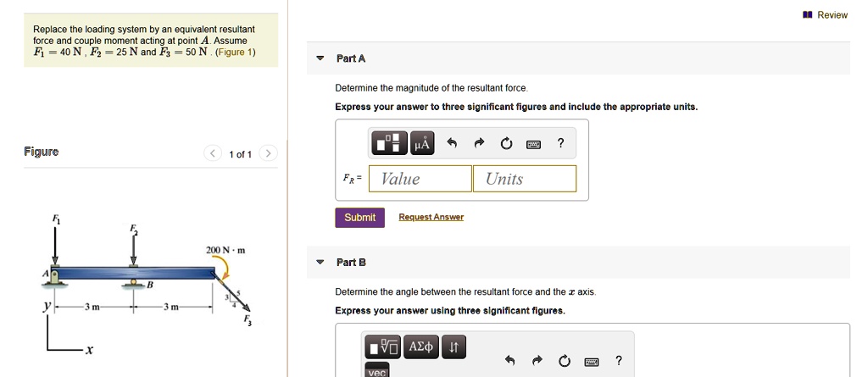Click the vec button in Part B
This screenshot has height=377, width=868.
[x=376, y=372]
